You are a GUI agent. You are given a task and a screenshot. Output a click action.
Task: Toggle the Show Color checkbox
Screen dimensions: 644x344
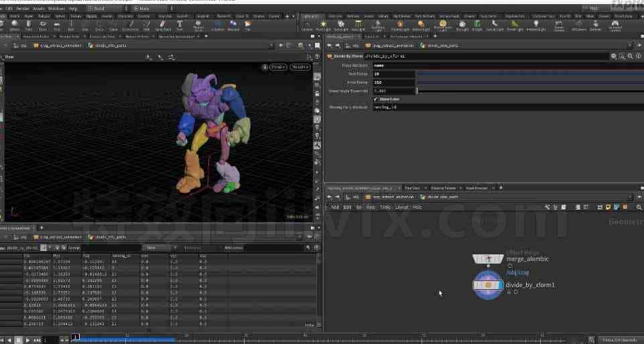point(376,99)
